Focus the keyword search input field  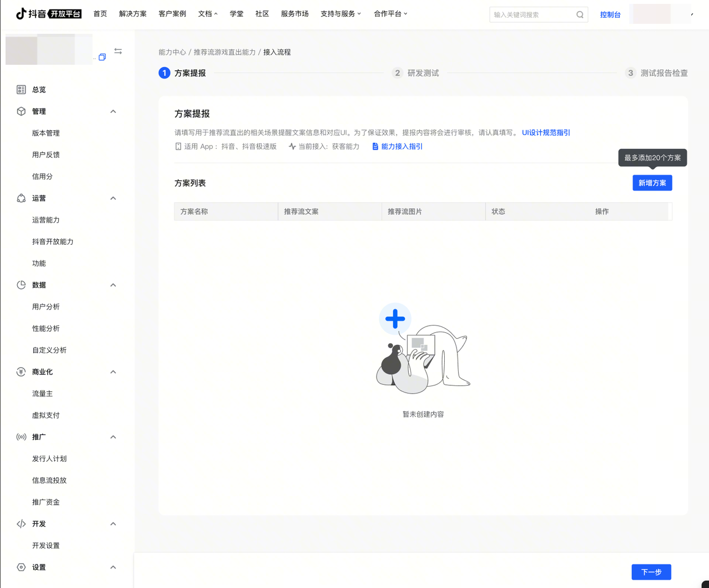pos(532,15)
